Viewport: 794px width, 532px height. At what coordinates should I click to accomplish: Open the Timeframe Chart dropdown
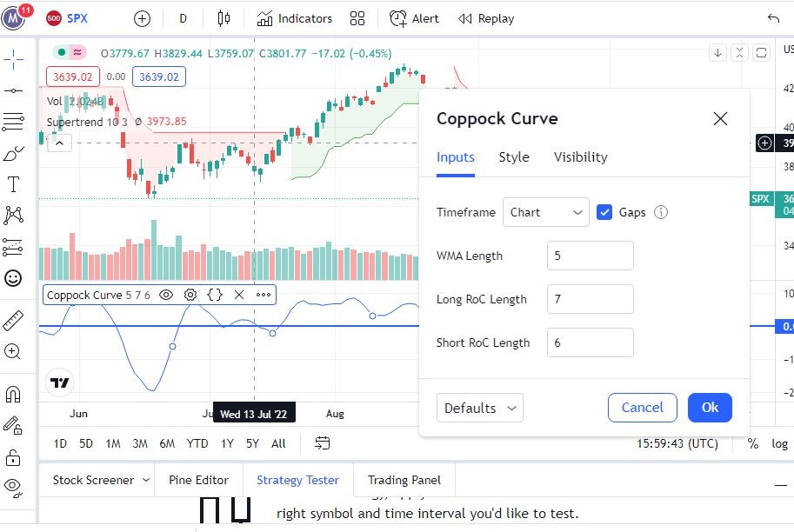coord(546,212)
